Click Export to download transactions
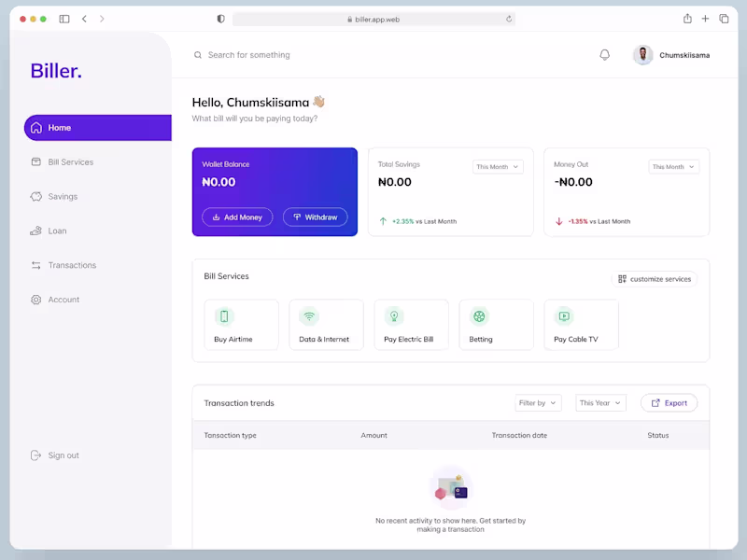The image size is (747, 560). point(669,402)
